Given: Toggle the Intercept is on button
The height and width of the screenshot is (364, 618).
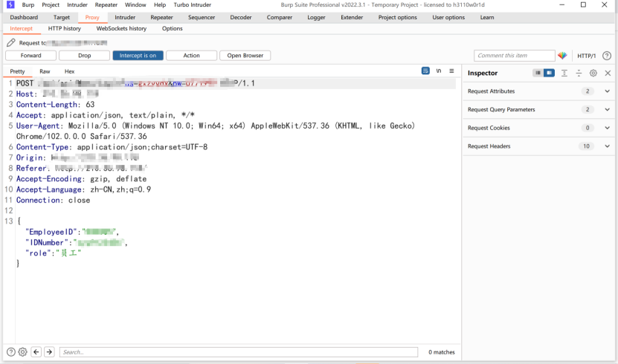Looking at the screenshot, I should pos(138,56).
